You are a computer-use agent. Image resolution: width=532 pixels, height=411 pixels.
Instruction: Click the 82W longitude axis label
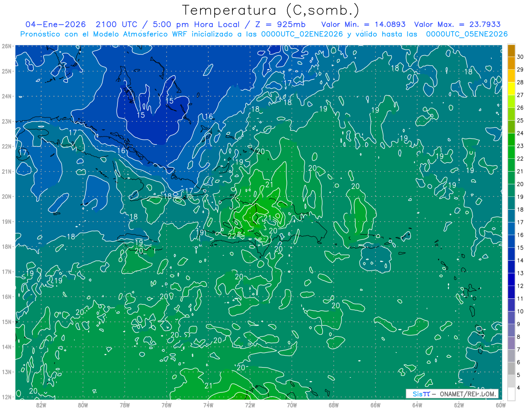[x=41, y=404]
